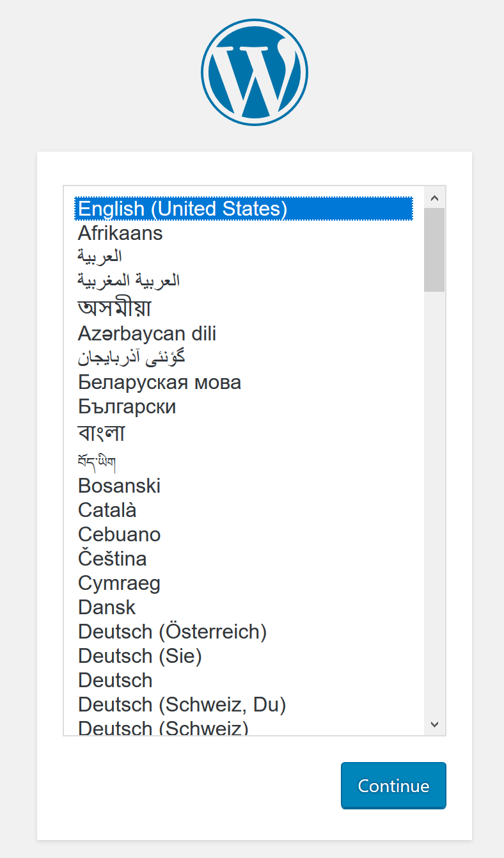This screenshot has height=858, width=504.
Task: Select Bosanski from the list
Action: [244, 486]
